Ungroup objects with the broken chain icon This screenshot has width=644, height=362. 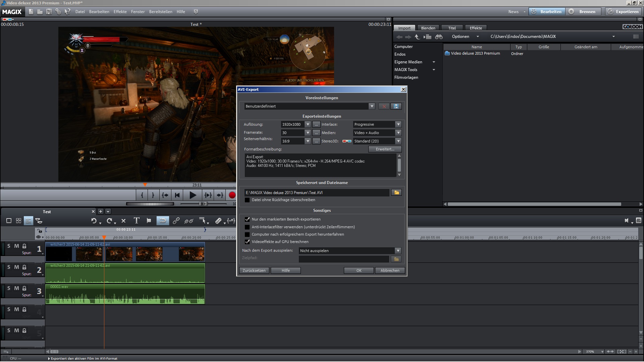[189, 221]
